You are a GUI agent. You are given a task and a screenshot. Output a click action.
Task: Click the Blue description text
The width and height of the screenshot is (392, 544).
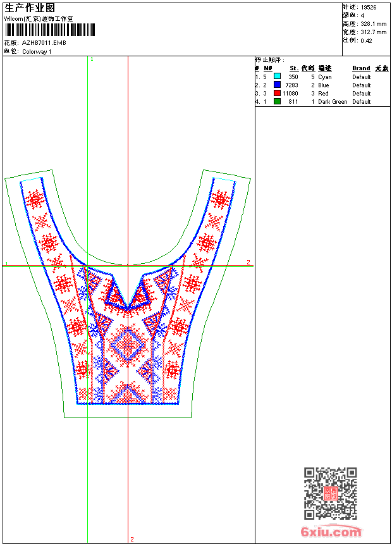323,85
